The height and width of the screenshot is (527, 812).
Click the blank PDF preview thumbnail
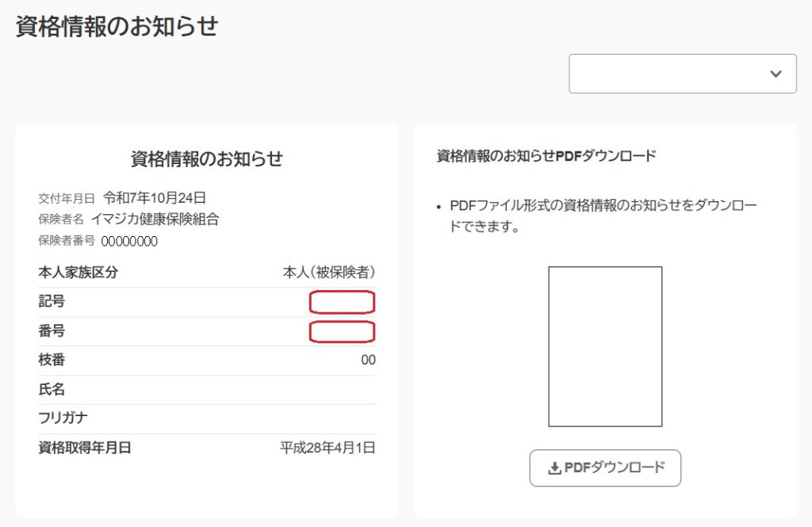605,346
